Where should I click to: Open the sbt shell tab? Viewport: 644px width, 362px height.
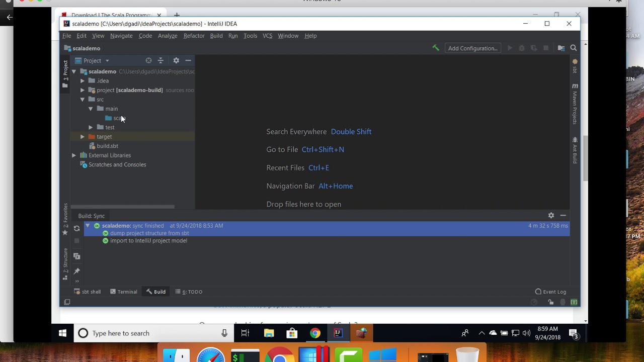point(87,292)
